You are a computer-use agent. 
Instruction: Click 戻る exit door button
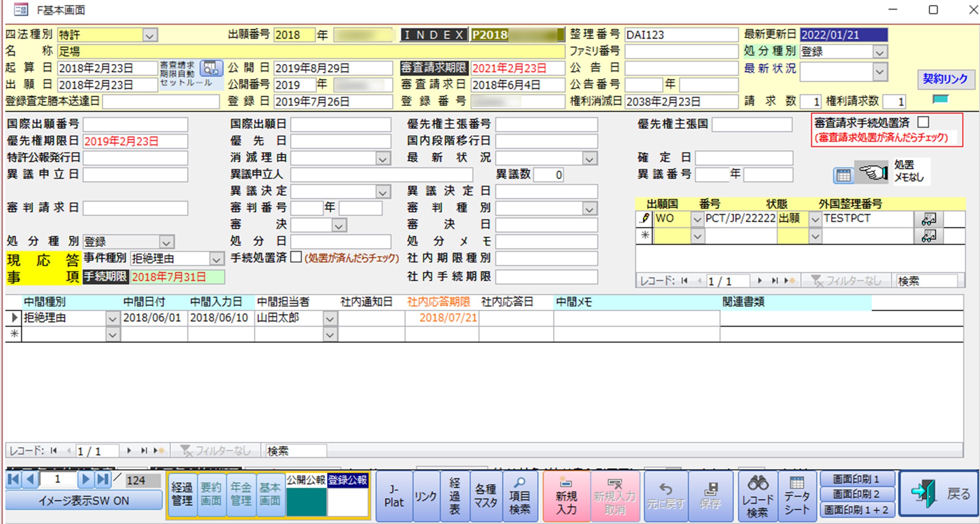coord(939,493)
